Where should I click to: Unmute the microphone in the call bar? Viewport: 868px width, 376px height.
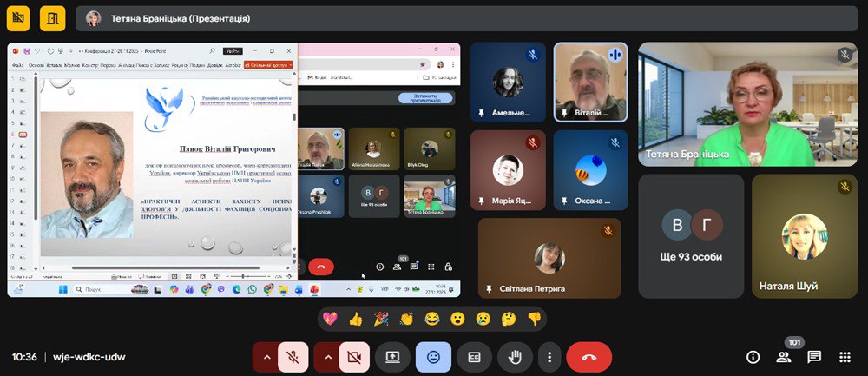coord(293,357)
